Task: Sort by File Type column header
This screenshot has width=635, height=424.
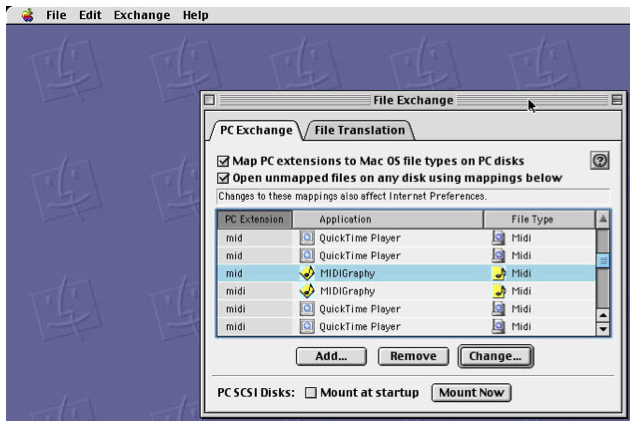Action: (539, 219)
